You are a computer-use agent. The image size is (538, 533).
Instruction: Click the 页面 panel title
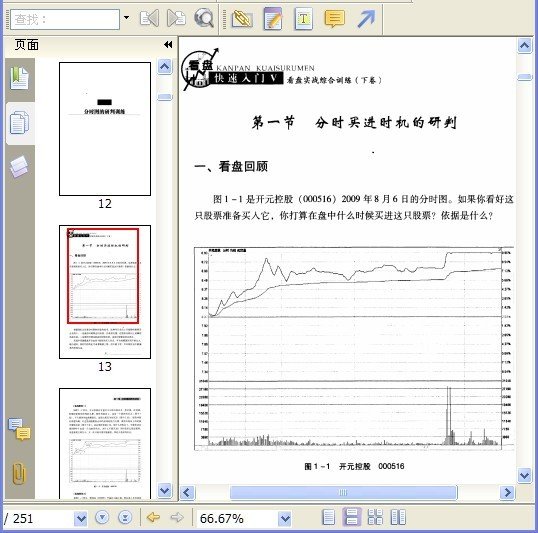coord(27,45)
